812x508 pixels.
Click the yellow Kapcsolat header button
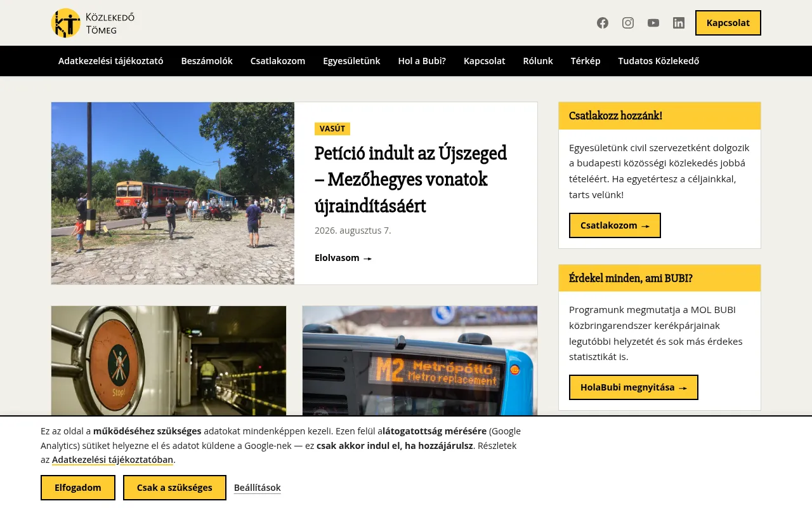pyautogui.click(x=728, y=23)
